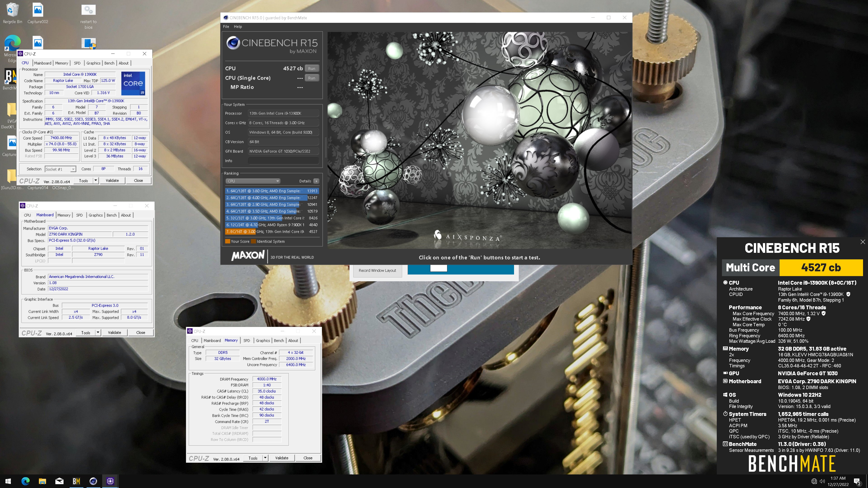Image resolution: width=868 pixels, height=488 pixels.
Task: Expand Tools dropdown arrow in CPU-Z Mainboard window
Action: pyautogui.click(x=98, y=332)
